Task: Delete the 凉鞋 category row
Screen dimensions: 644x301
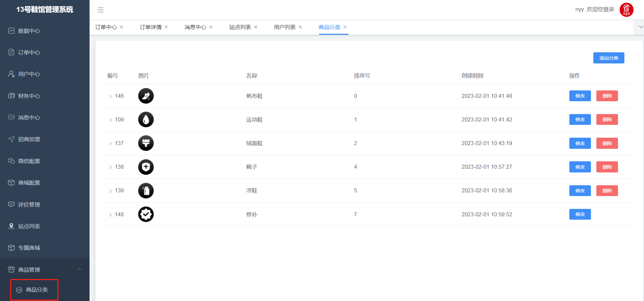Action: pyautogui.click(x=607, y=191)
